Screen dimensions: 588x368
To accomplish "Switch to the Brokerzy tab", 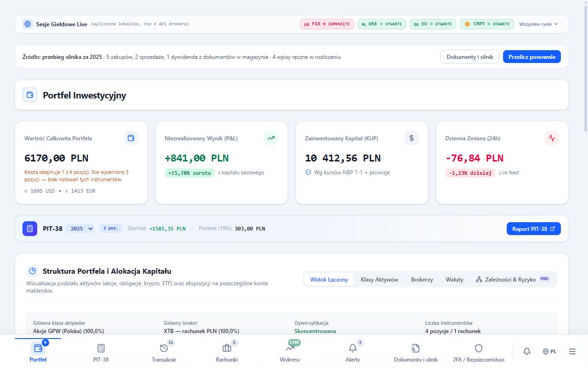I will pyautogui.click(x=422, y=279).
